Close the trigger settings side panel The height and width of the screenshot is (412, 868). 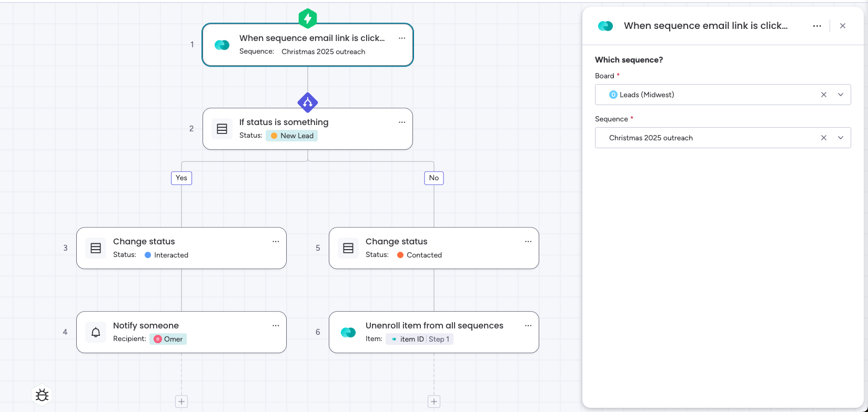(x=843, y=26)
